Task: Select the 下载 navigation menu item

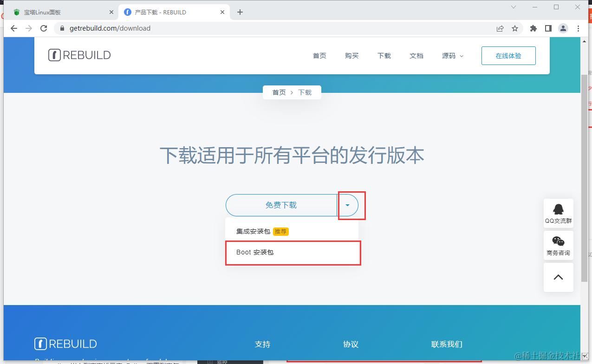Action: [x=384, y=56]
